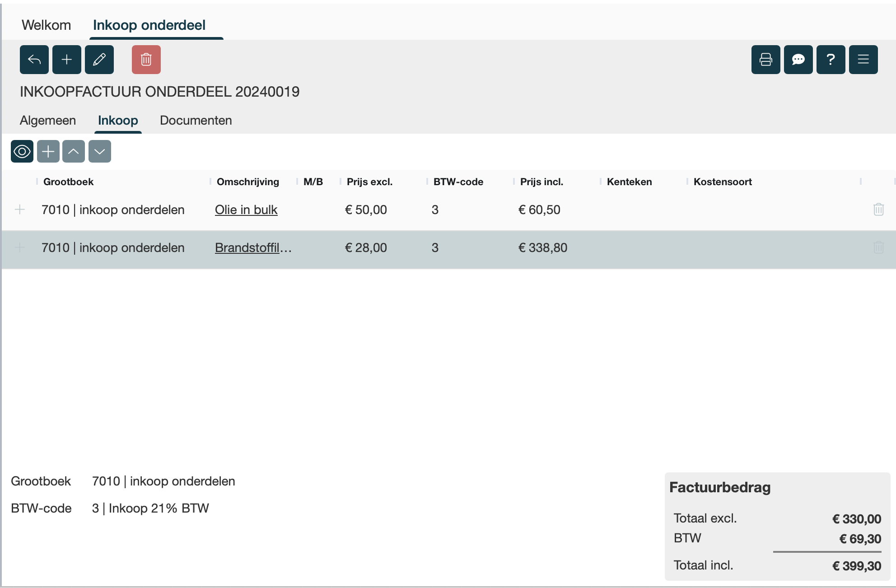
Task: Go to the Welkom tab
Action: tap(46, 25)
